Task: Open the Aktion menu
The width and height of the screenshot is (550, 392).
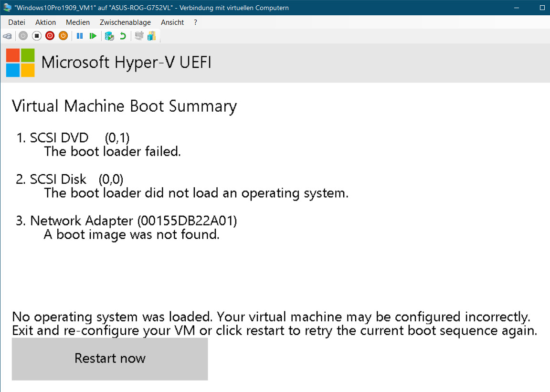Action: coord(45,22)
